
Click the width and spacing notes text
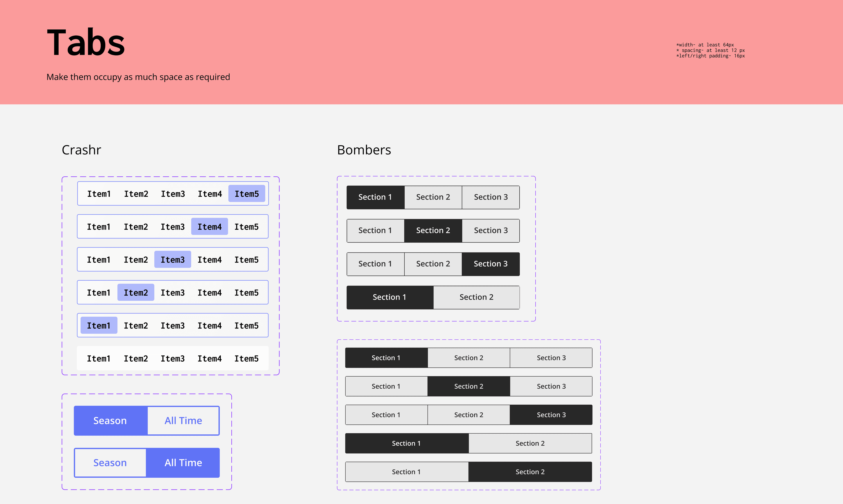(x=710, y=50)
